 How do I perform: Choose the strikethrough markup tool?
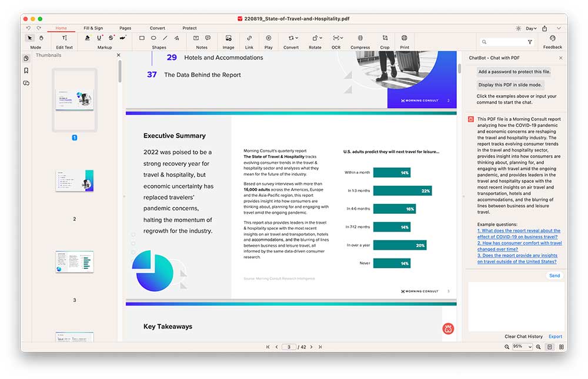pyautogui.click(x=111, y=38)
